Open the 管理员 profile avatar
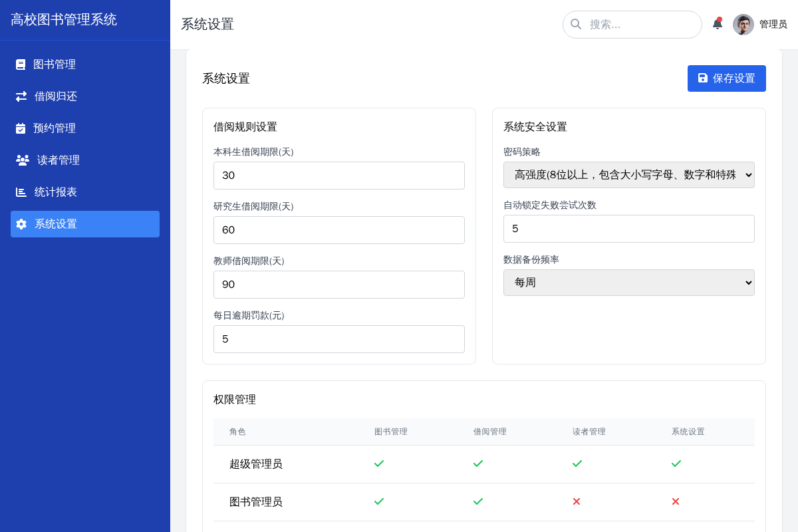Screen dimensions: 798x532 [x=743, y=25]
